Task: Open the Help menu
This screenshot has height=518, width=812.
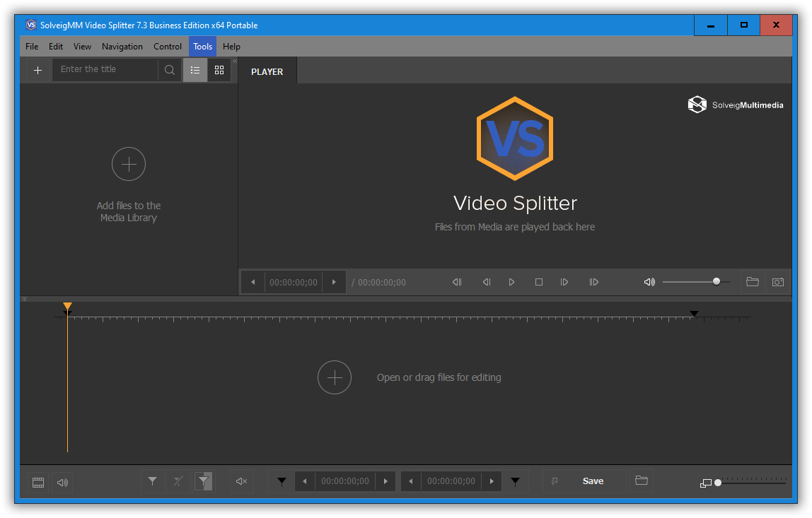Action: point(231,47)
